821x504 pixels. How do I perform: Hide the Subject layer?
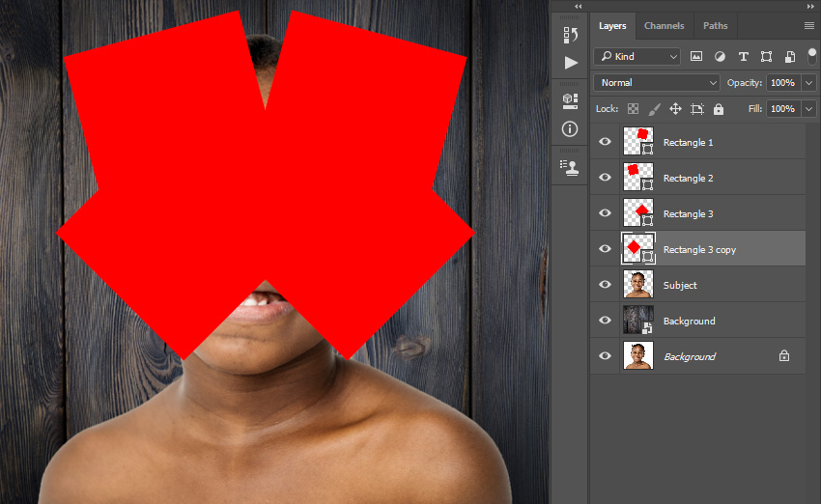click(605, 284)
